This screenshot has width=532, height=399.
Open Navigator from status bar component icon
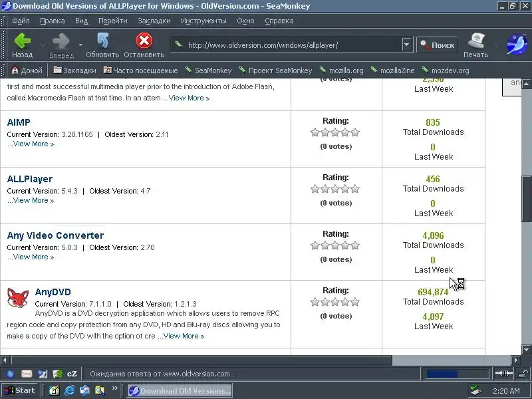coord(11,374)
